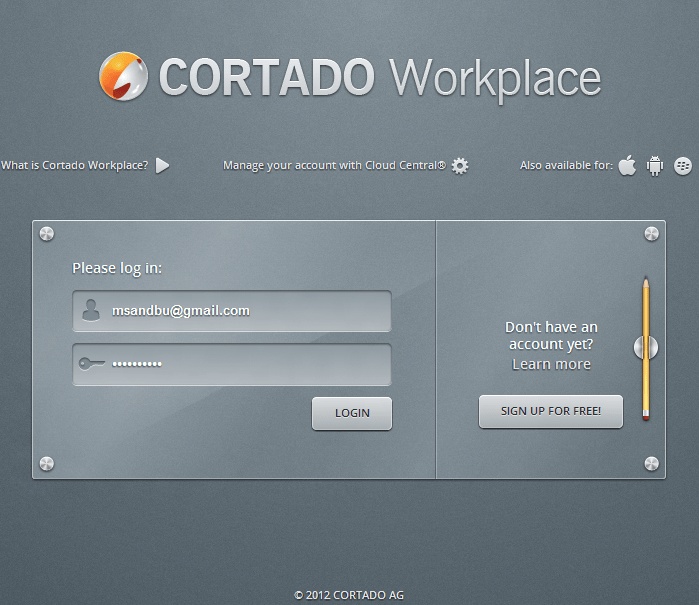699x605 pixels.
Task: Click the Cortado orange globe logo
Action: click(123, 76)
